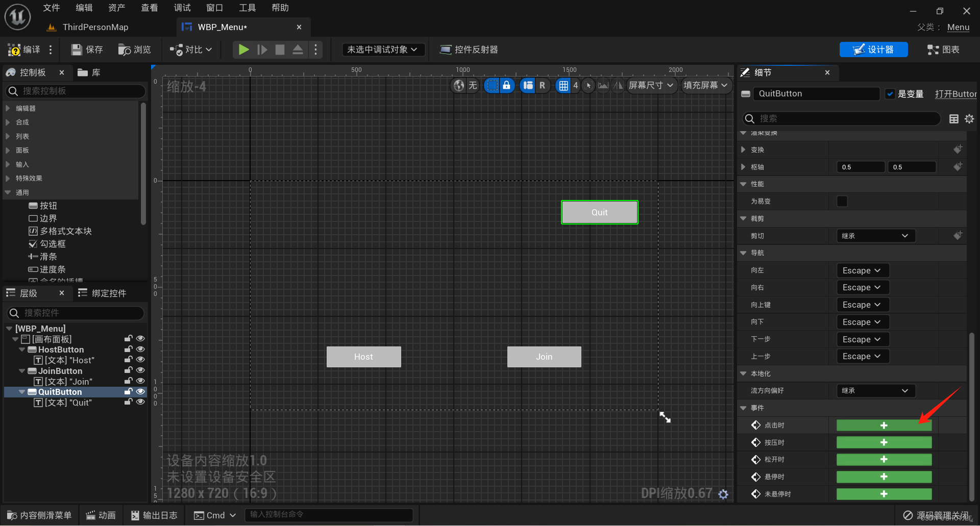The width and height of the screenshot is (980, 526).
Task: Click the cursor selection mode icon
Action: pos(589,85)
